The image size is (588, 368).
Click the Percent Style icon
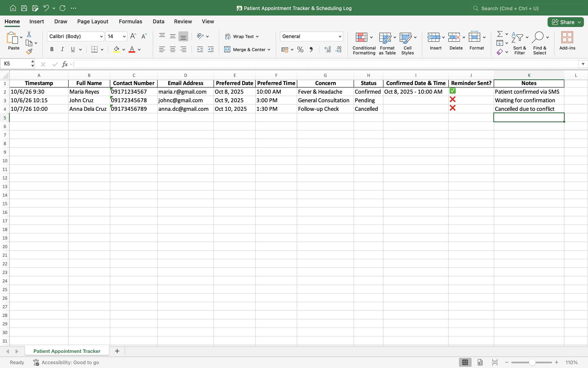(x=300, y=50)
